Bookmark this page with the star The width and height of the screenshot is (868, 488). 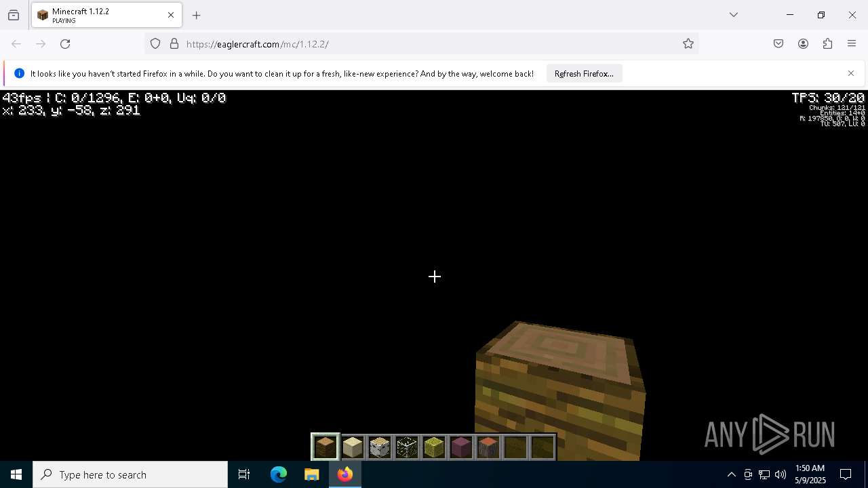tap(688, 44)
